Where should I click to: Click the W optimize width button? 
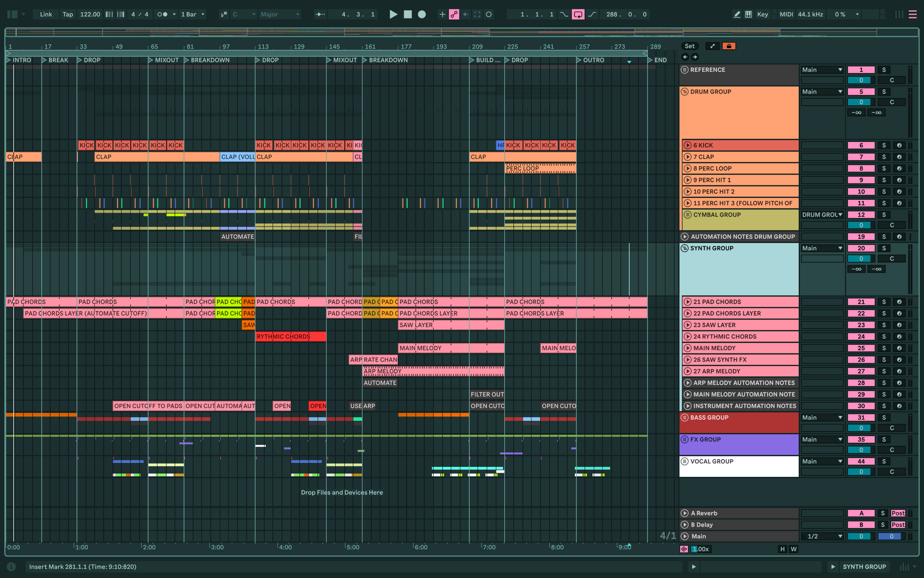[794, 549]
